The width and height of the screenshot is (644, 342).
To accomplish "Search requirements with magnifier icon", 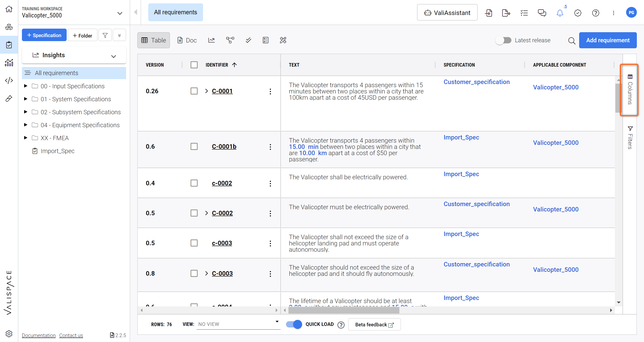I will point(572,40).
